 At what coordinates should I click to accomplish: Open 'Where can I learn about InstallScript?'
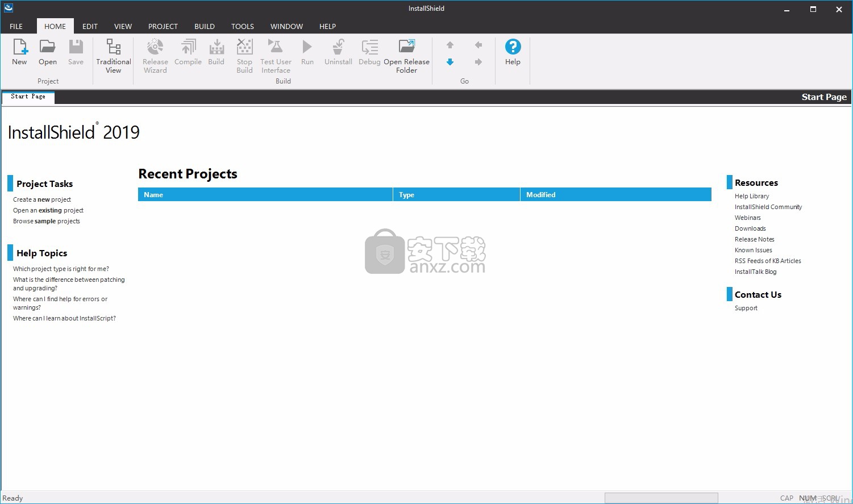click(x=64, y=318)
